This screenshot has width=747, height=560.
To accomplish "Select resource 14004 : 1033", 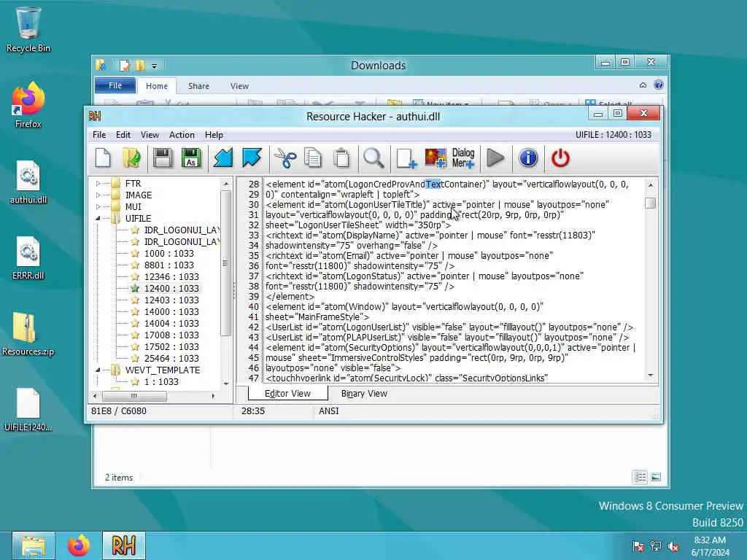I will point(171,323).
